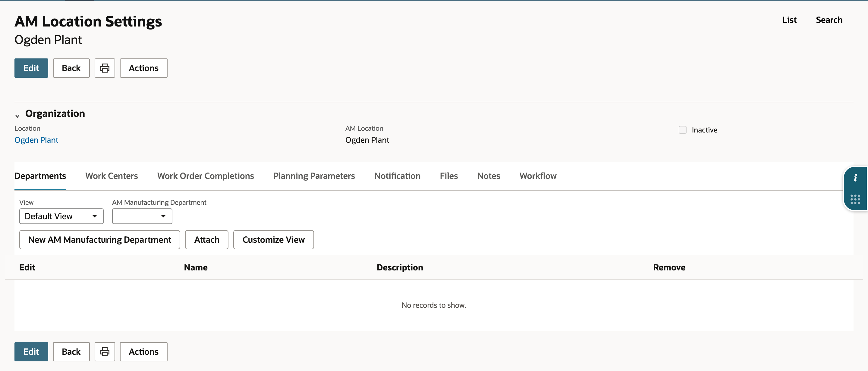The height and width of the screenshot is (371, 868).
Task: Open the Planning Parameters tab
Action: [x=314, y=176]
